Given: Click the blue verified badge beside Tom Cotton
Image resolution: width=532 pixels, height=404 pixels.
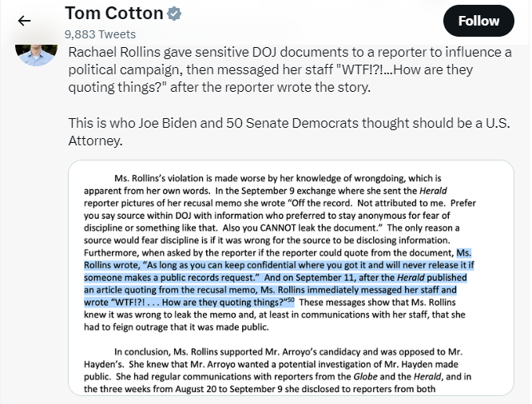Looking at the screenshot, I should 174,14.
